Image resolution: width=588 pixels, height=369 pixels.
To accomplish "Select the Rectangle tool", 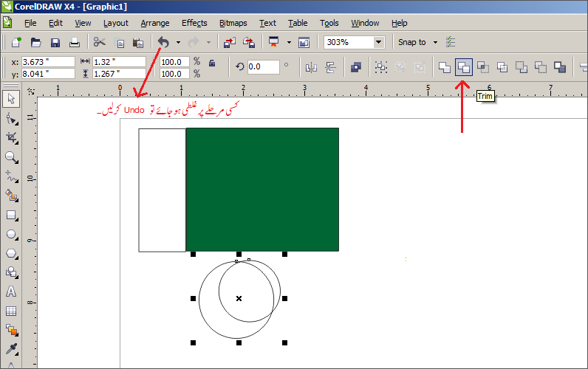I will [11, 215].
